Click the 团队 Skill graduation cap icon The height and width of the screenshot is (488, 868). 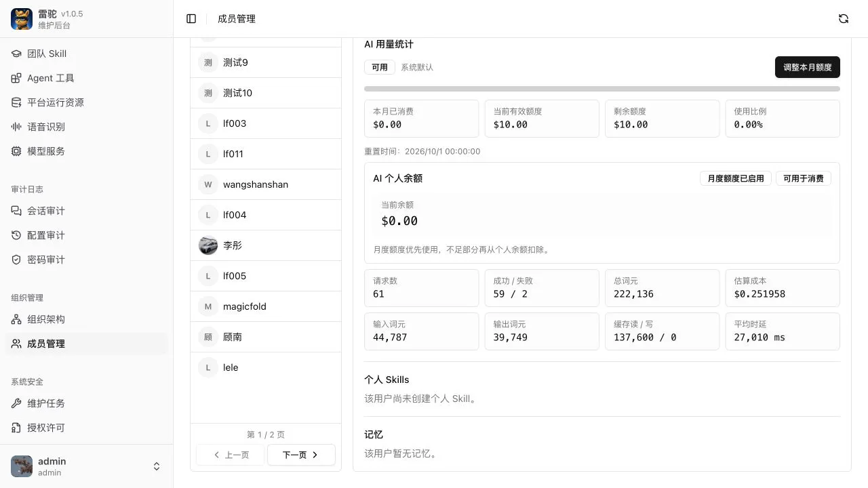pos(16,54)
